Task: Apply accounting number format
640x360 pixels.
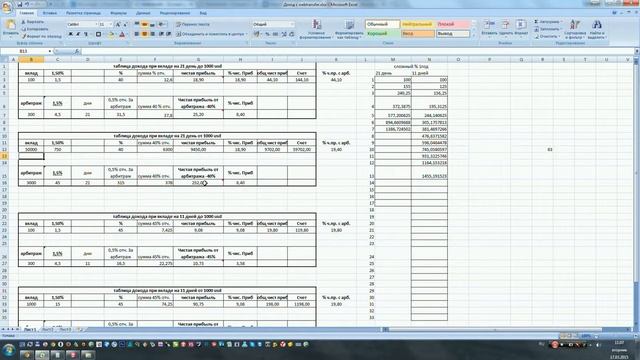Action: [x=257, y=34]
